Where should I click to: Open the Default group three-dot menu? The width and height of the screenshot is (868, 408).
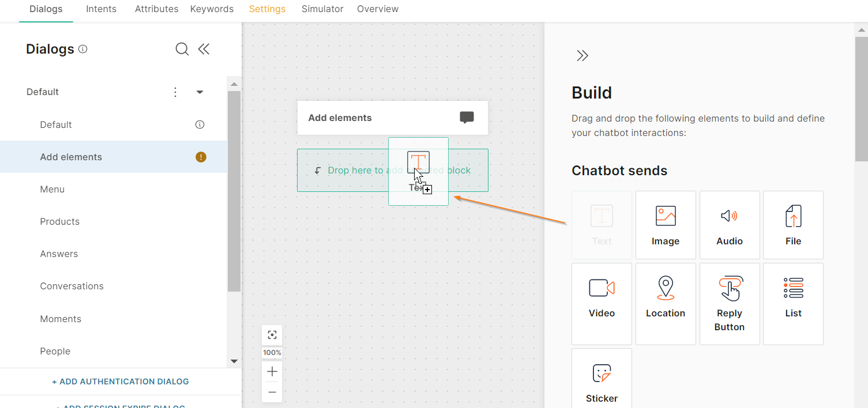(x=175, y=92)
